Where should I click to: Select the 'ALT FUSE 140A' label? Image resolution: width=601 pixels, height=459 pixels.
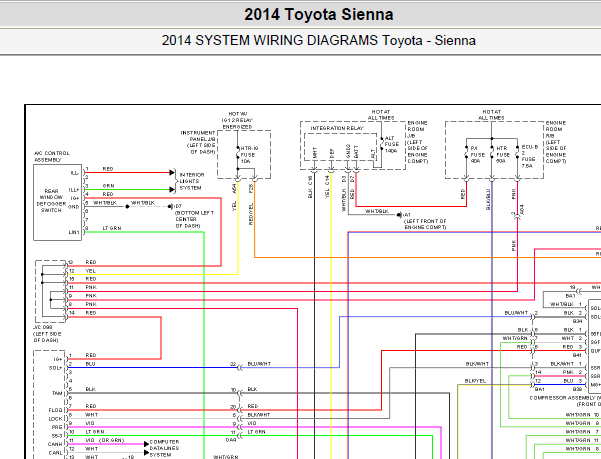pos(392,144)
